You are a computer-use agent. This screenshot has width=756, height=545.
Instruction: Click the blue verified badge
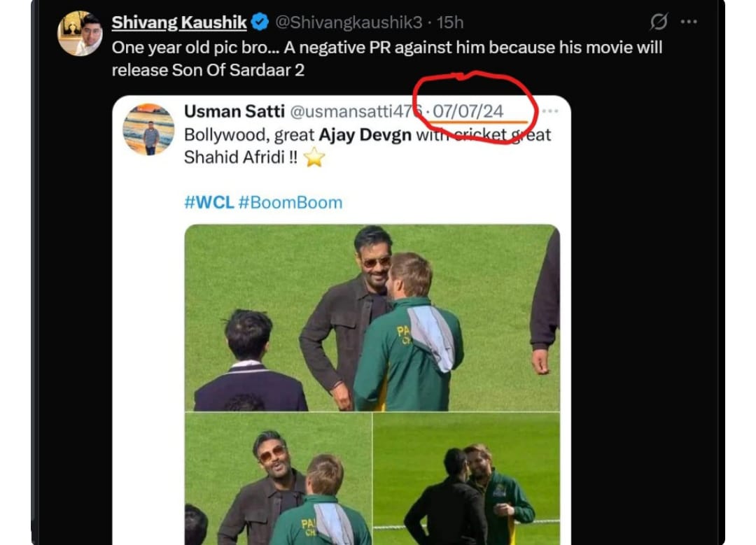(x=259, y=22)
